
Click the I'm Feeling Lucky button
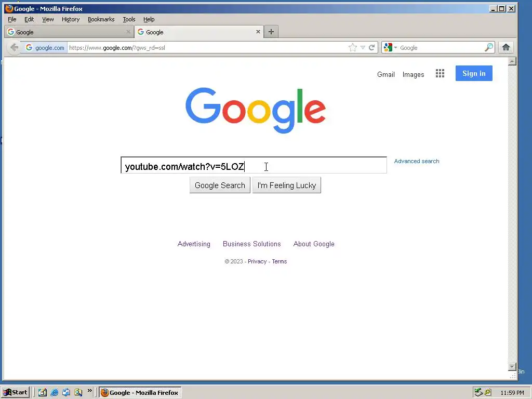pyautogui.click(x=287, y=185)
